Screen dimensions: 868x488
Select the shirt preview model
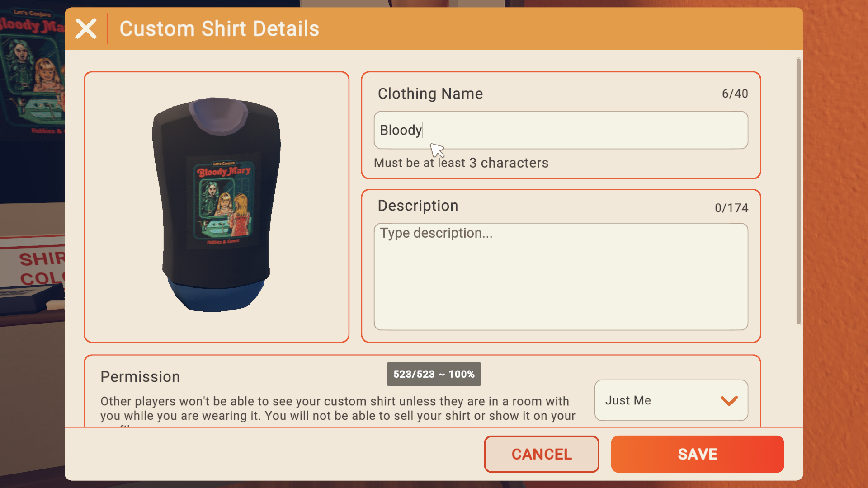tap(217, 205)
